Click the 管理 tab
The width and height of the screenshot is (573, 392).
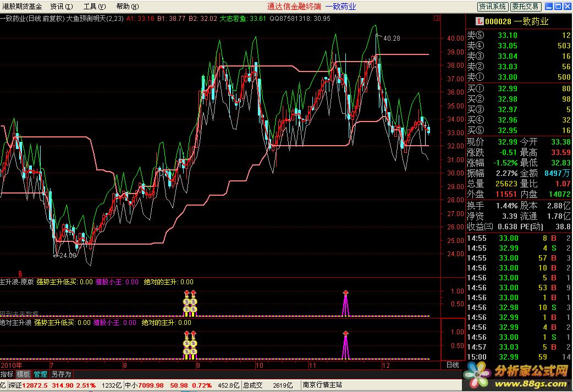[x=40, y=374]
